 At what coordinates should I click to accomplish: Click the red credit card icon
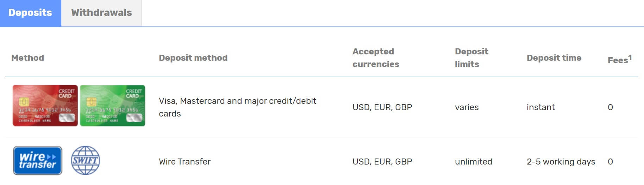[45, 106]
